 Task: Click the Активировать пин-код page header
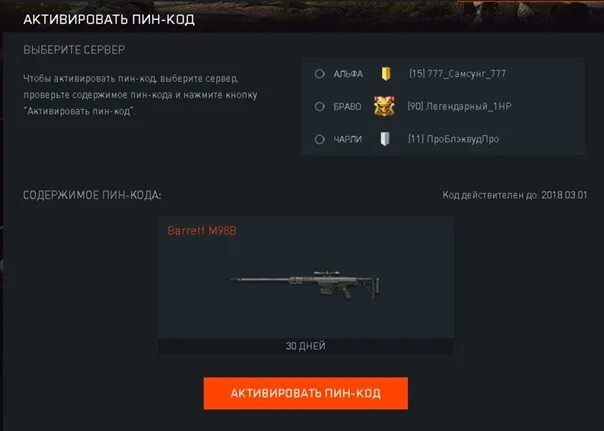pos(109,20)
